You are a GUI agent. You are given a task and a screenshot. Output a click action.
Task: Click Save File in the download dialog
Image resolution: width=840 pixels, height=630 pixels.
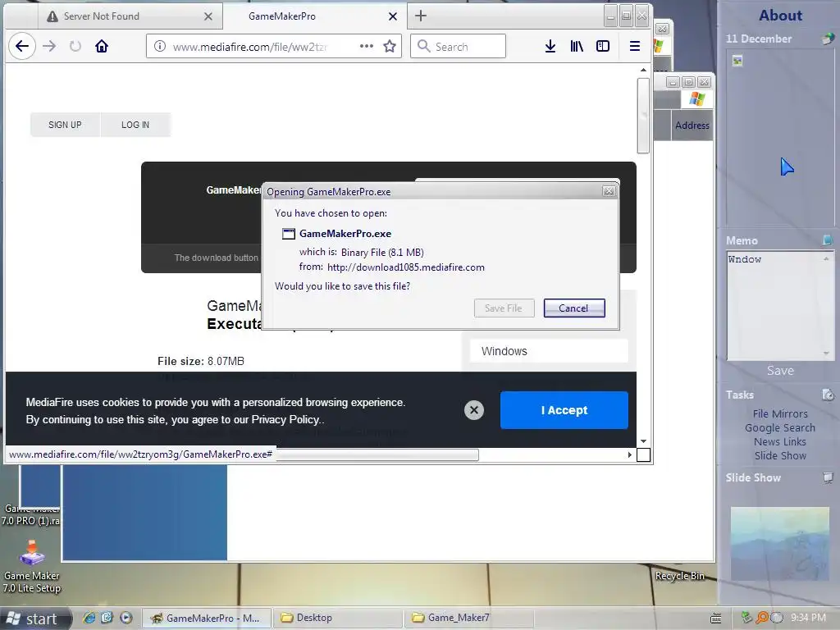click(504, 308)
